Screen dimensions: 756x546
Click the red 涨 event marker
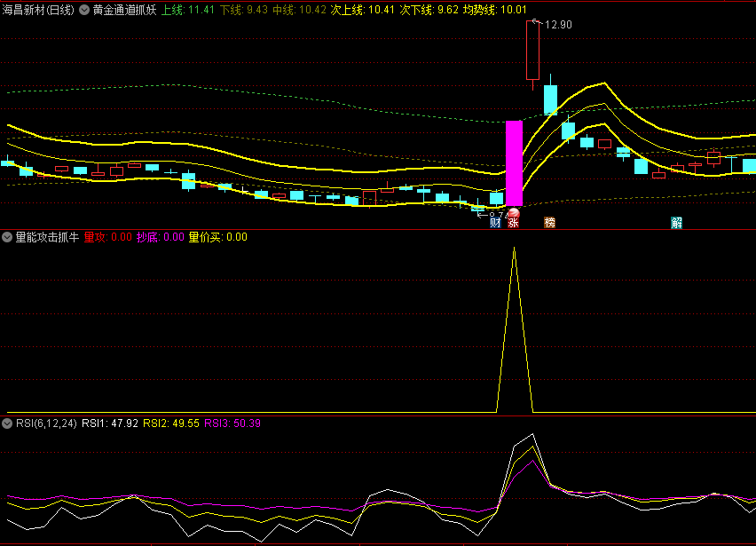513,222
